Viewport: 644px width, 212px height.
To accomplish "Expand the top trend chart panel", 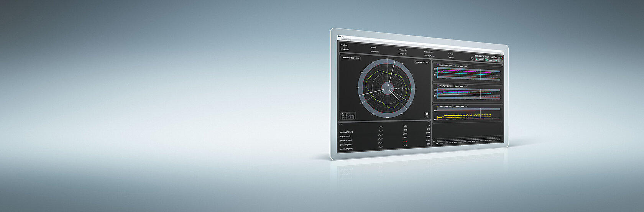I will point(502,65).
